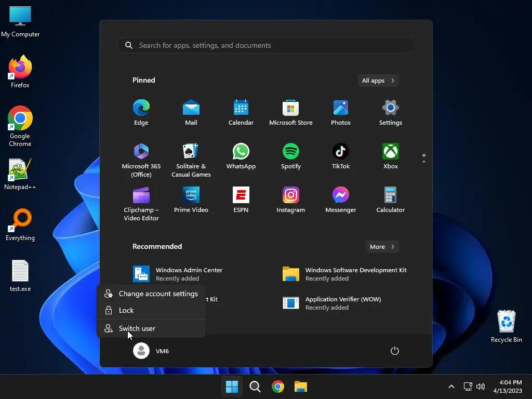This screenshot has width=532, height=399.
Task: Open the ESPN app
Action: (241, 200)
